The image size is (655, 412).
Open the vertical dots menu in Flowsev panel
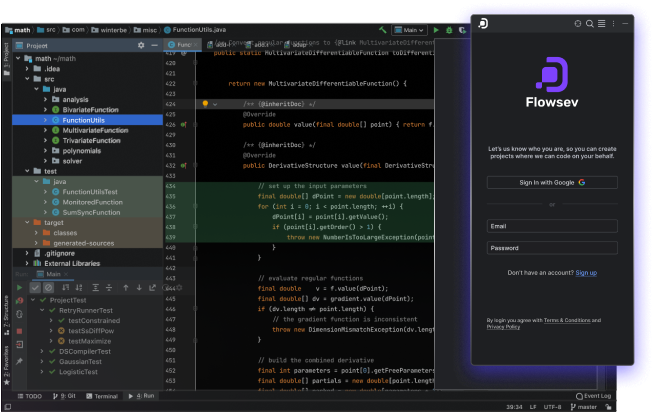(x=613, y=23)
